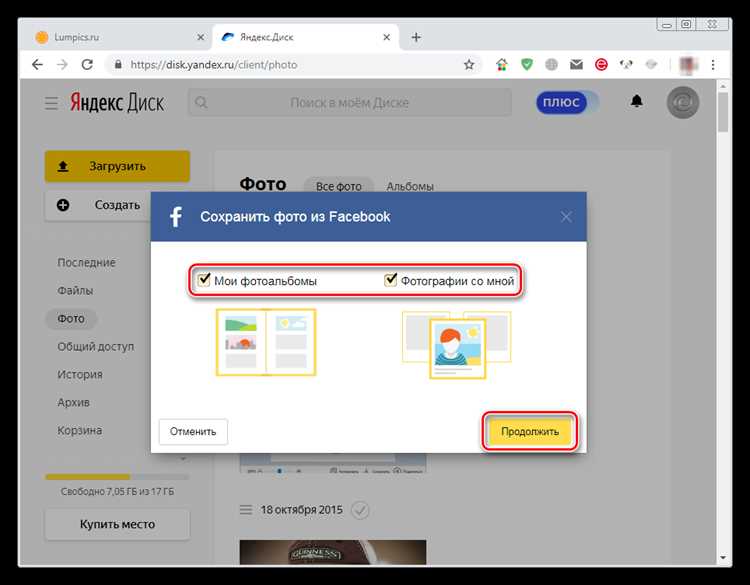Open 'Корзина' trash in sidebar

click(79, 430)
